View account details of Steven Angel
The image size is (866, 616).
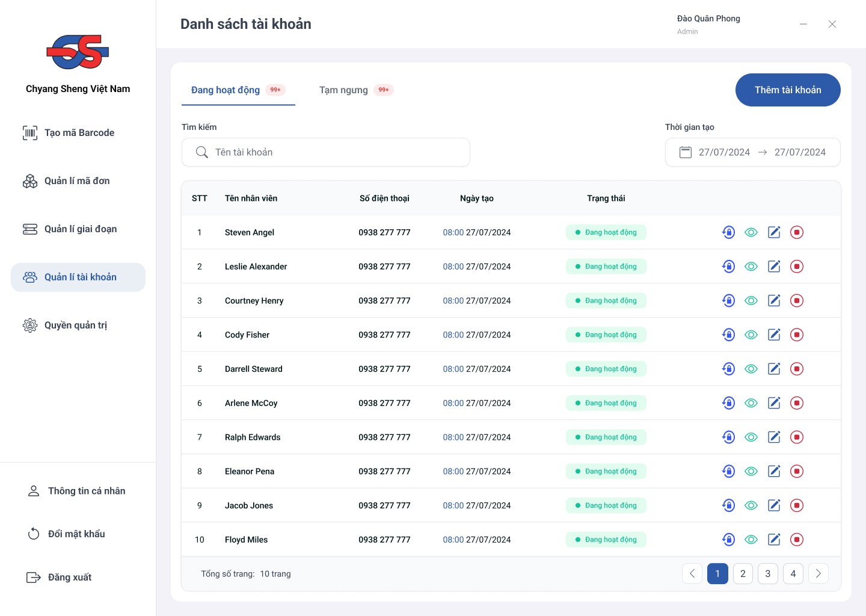pyautogui.click(x=751, y=232)
